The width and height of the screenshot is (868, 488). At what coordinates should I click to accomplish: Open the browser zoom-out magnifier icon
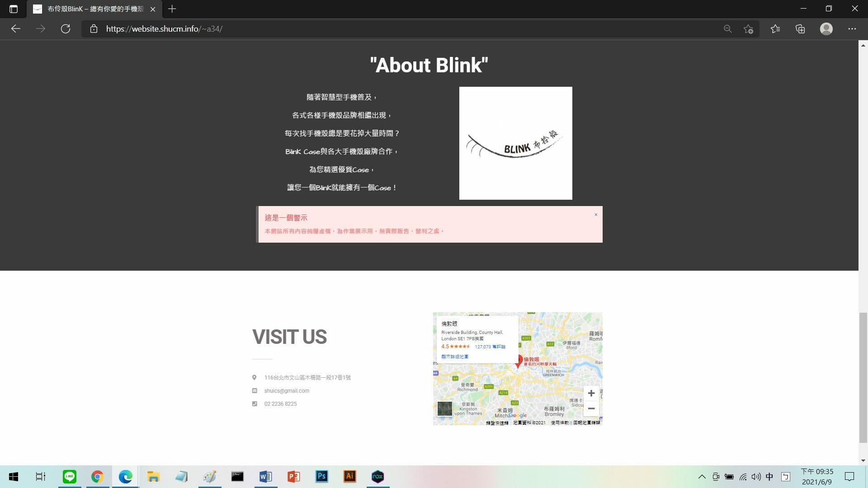tap(727, 29)
